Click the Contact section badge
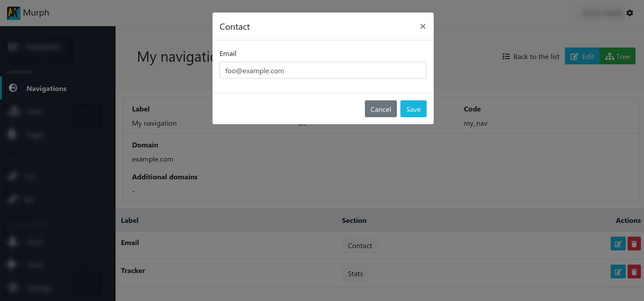 [360, 246]
